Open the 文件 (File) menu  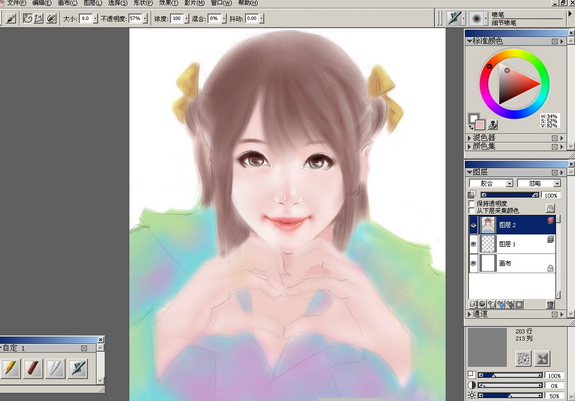[16, 3]
